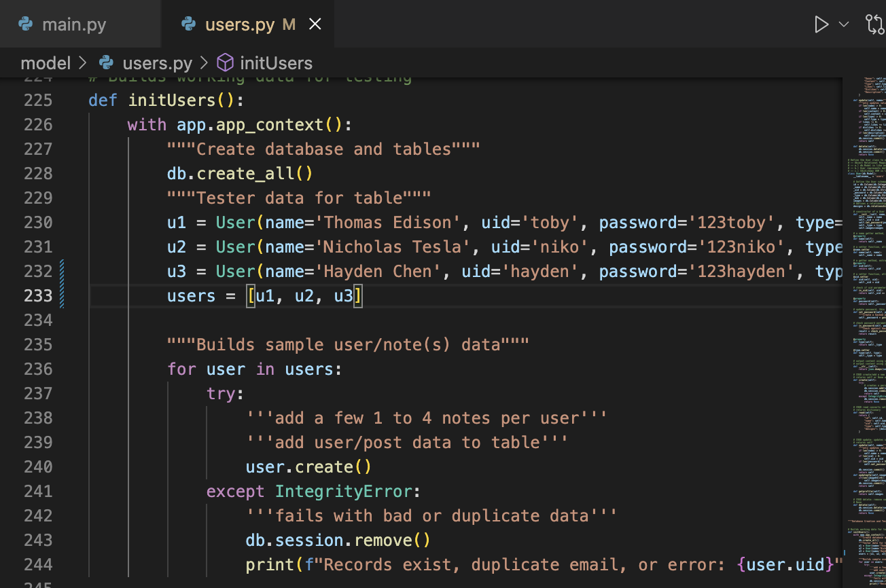Click the 'Thomas Edison' string
This screenshot has height=588, width=886.
pos(388,223)
